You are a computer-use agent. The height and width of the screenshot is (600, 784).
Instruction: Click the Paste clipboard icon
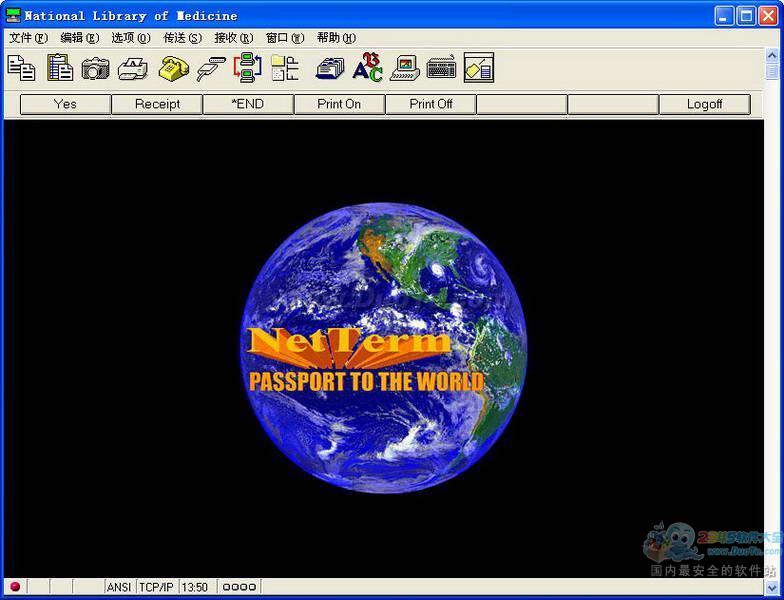click(x=60, y=68)
